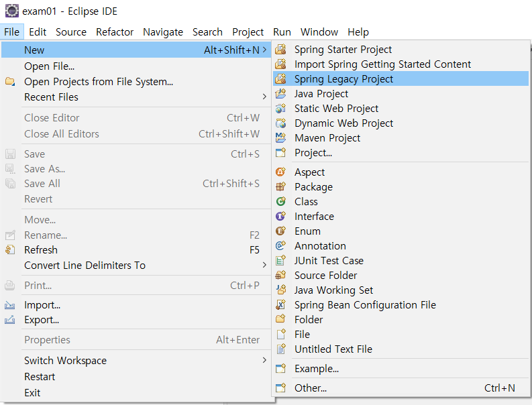The height and width of the screenshot is (405, 532).
Task: Click the Static Web Project globe icon
Action: tap(280, 109)
